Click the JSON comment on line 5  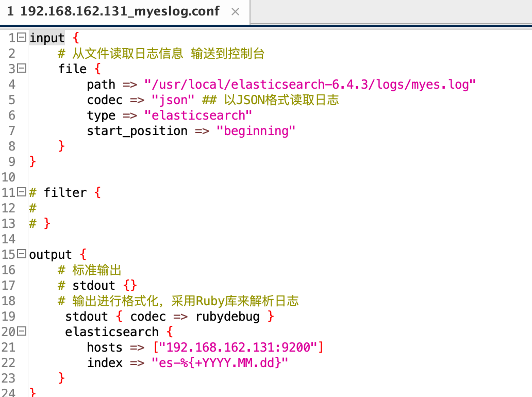271,100
